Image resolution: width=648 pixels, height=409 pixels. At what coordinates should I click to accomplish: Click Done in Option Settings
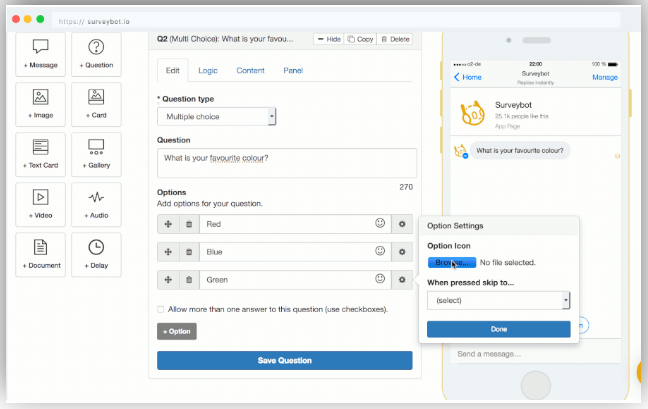pos(499,329)
